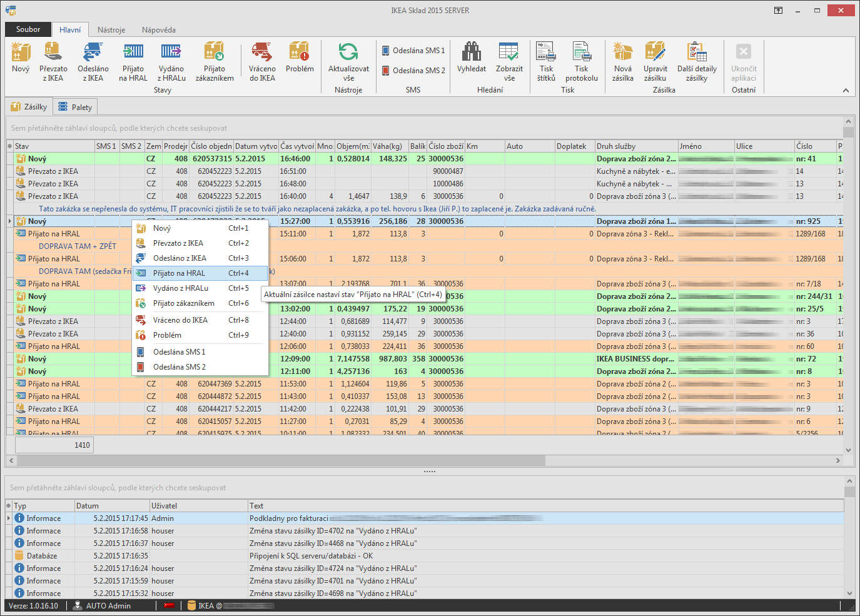Switch to the Hlavní ribbon tab

pos(70,29)
